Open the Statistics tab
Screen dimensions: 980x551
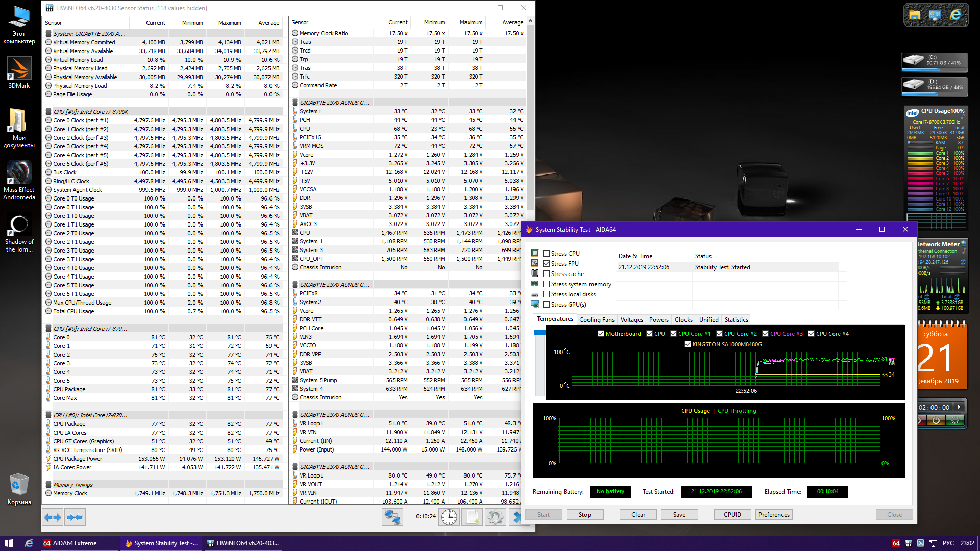[736, 320]
